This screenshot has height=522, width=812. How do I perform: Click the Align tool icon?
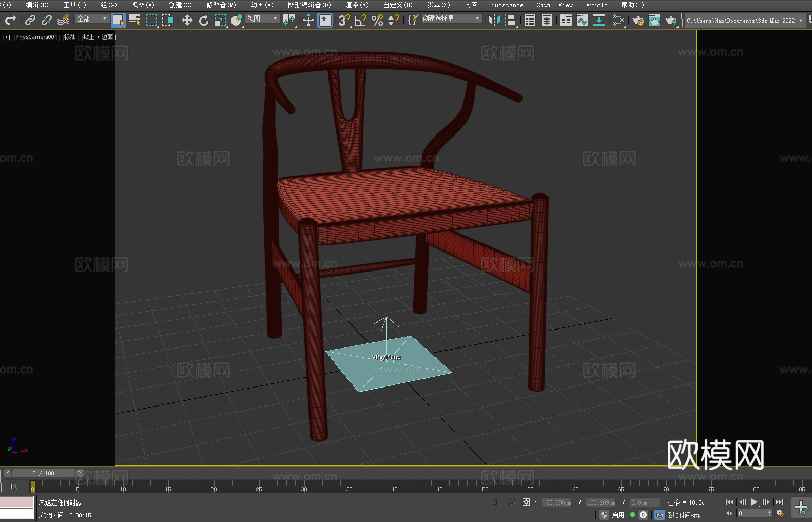click(511, 20)
